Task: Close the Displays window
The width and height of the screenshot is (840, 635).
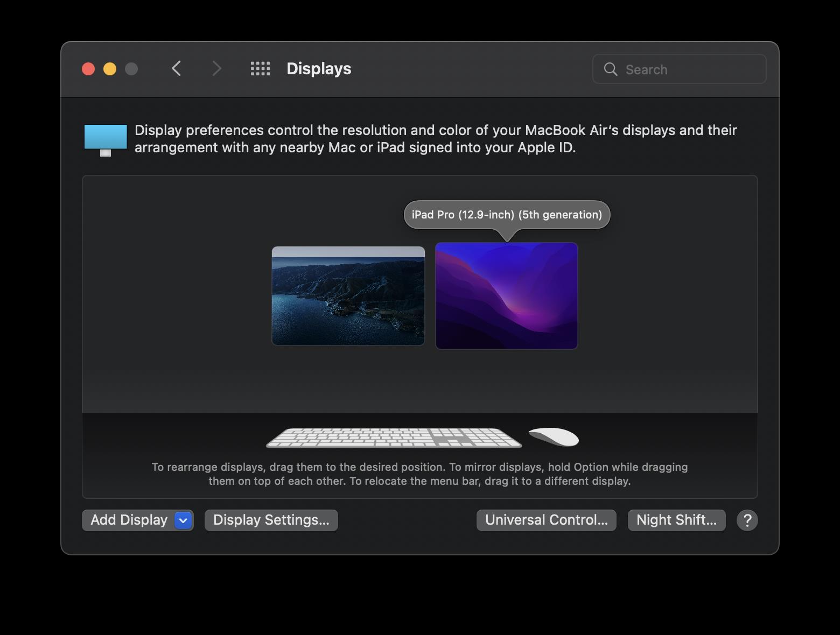Action: point(88,69)
